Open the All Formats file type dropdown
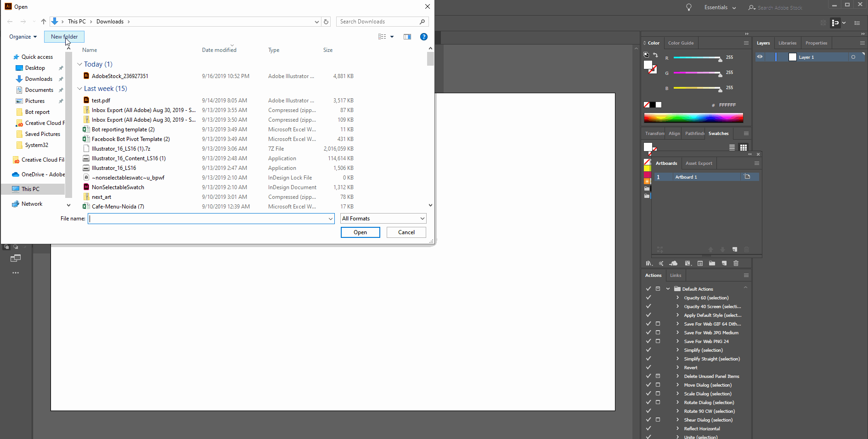868x439 pixels. coord(383,219)
